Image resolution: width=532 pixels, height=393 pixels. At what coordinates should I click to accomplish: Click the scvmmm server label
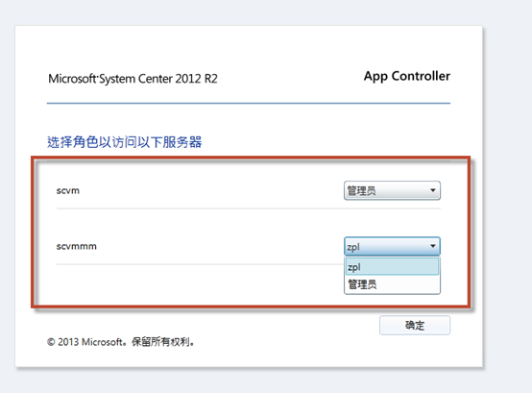[x=76, y=246]
